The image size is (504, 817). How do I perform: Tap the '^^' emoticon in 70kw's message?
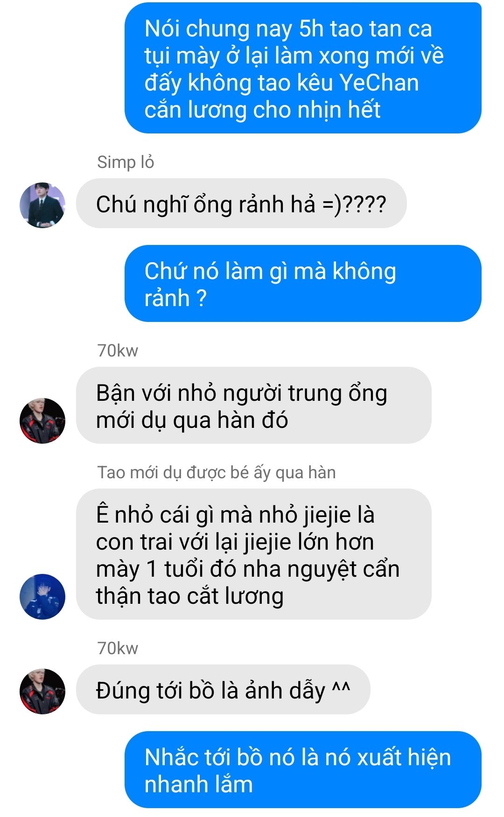[341, 687]
